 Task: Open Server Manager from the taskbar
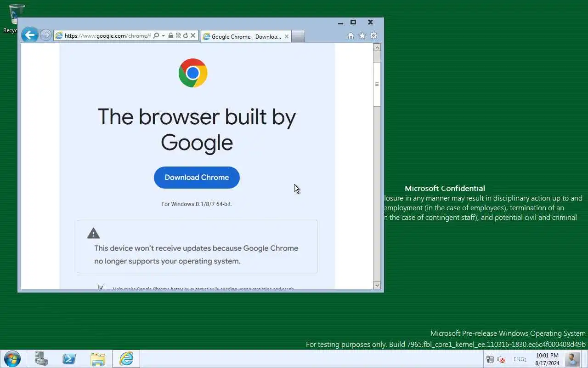(41, 359)
